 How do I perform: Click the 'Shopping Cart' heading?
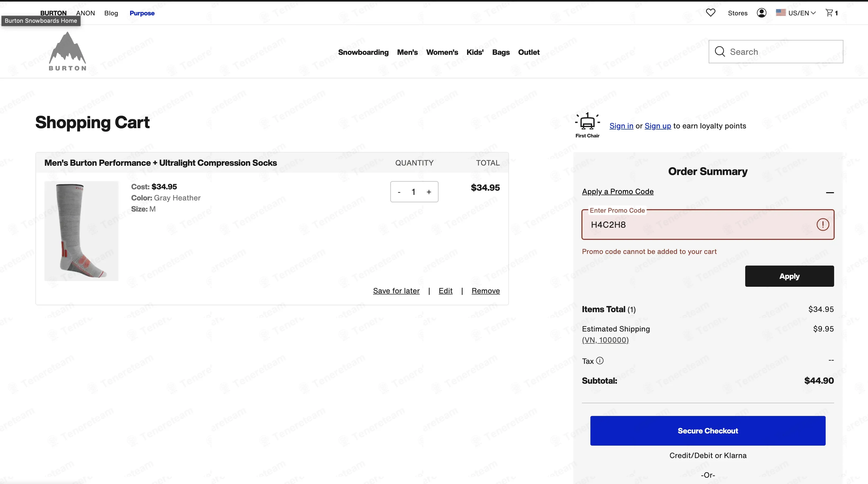point(92,122)
